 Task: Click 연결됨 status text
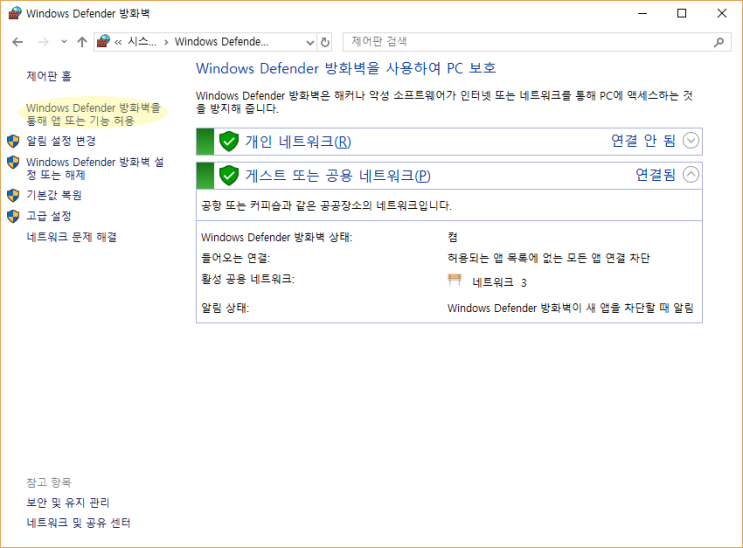(x=655, y=174)
